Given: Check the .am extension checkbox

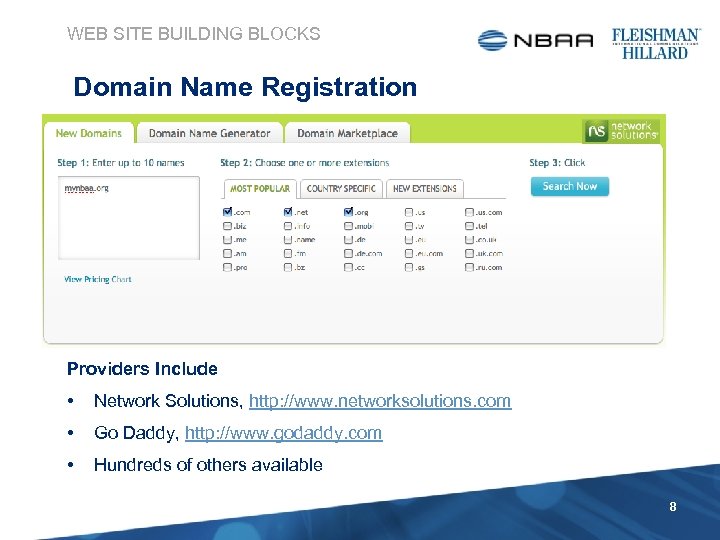Looking at the screenshot, I should [227, 253].
